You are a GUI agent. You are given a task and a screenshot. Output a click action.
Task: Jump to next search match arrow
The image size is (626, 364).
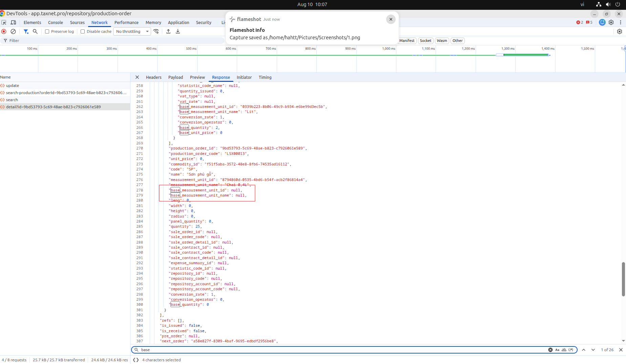(x=593, y=350)
